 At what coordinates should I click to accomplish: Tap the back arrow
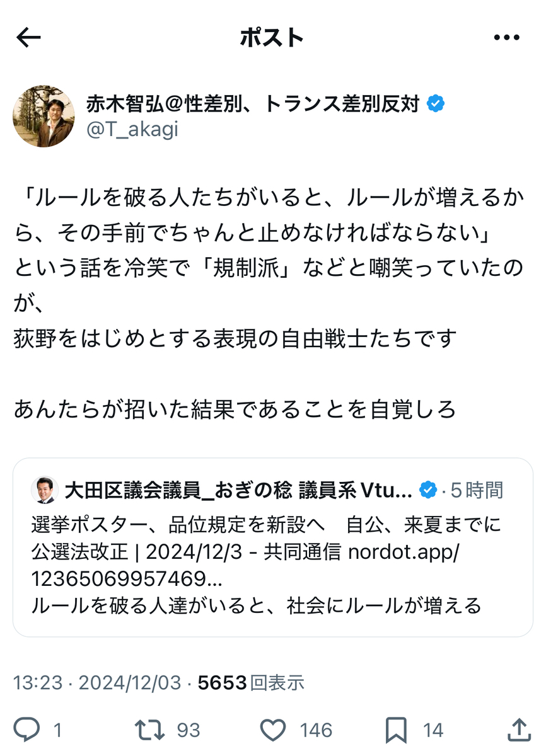pos(28,38)
